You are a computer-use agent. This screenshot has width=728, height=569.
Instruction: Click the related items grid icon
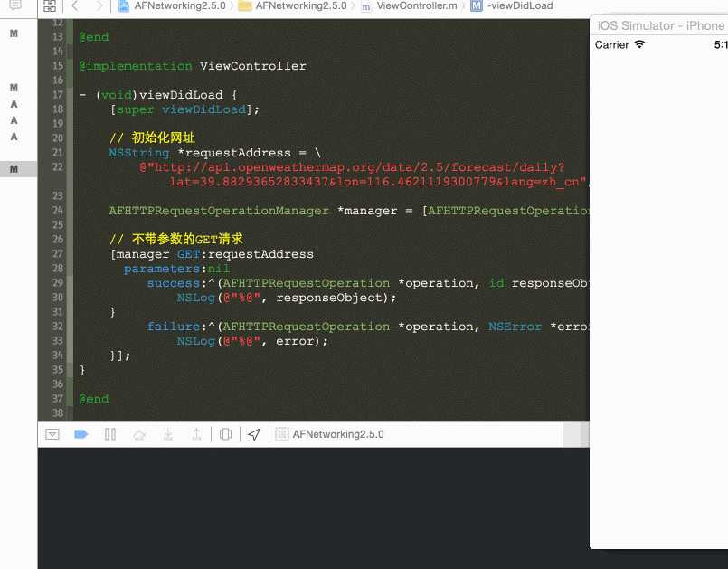pyautogui.click(x=50, y=5)
